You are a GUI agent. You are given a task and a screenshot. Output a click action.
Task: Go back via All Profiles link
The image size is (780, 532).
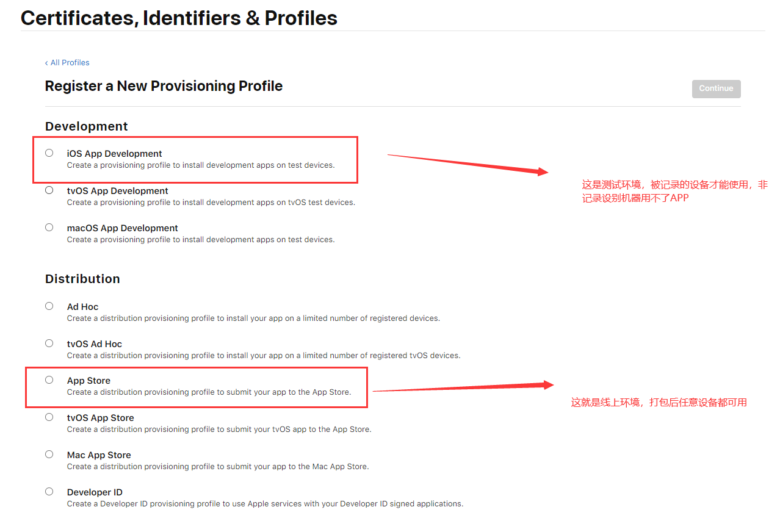(x=67, y=63)
